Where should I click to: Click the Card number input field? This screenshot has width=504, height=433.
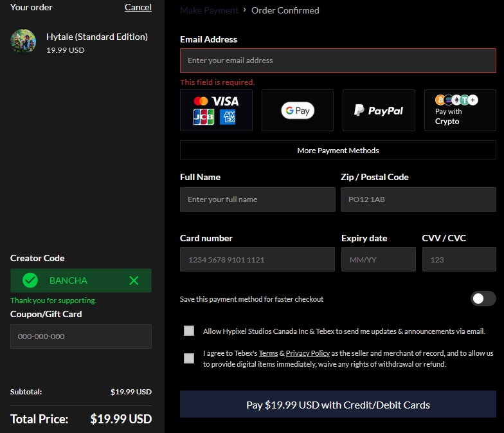click(x=257, y=260)
